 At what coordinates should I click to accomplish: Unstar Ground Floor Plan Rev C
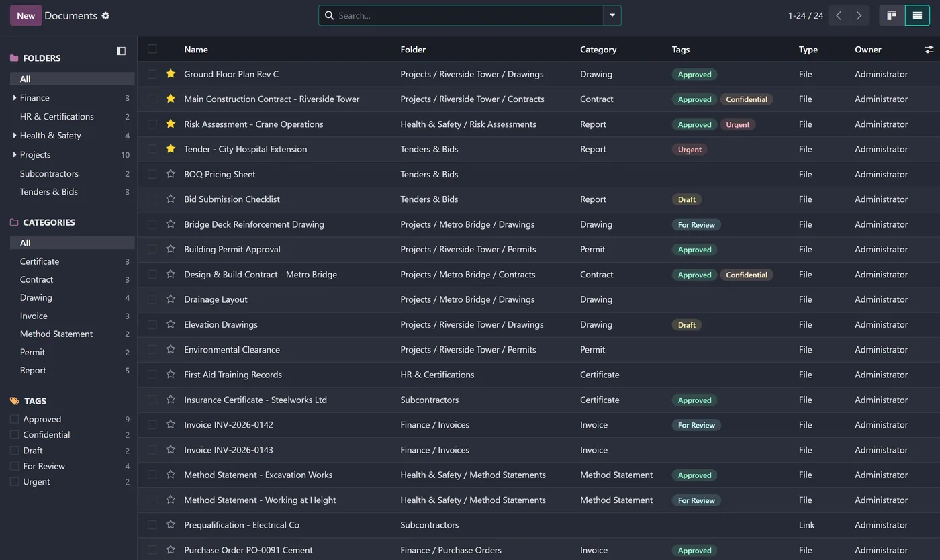pos(171,73)
